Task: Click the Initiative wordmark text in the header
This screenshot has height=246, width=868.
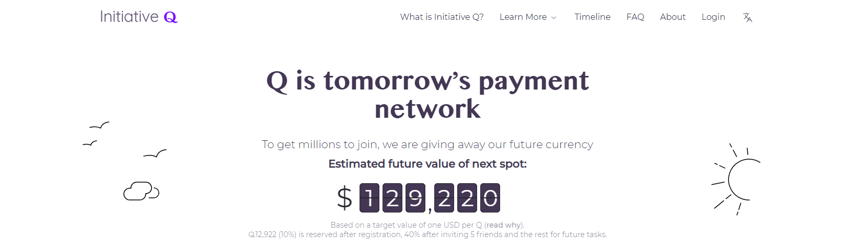Action: point(129,17)
